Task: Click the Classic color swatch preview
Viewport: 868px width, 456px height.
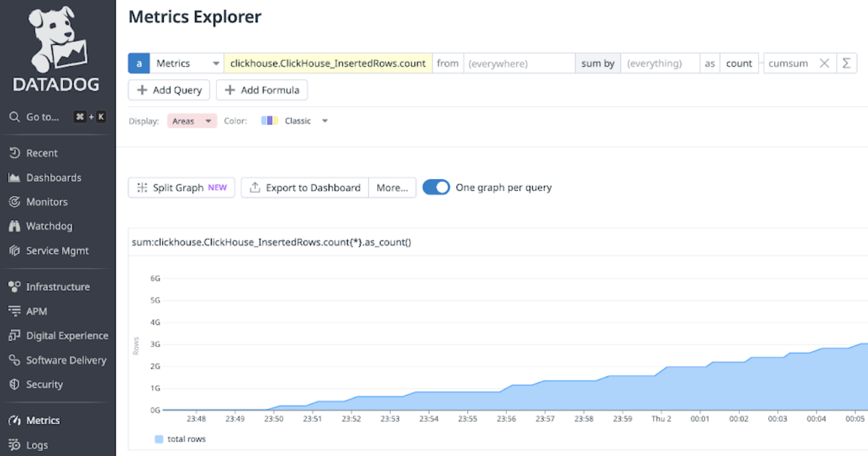Action: click(x=269, y=120)
